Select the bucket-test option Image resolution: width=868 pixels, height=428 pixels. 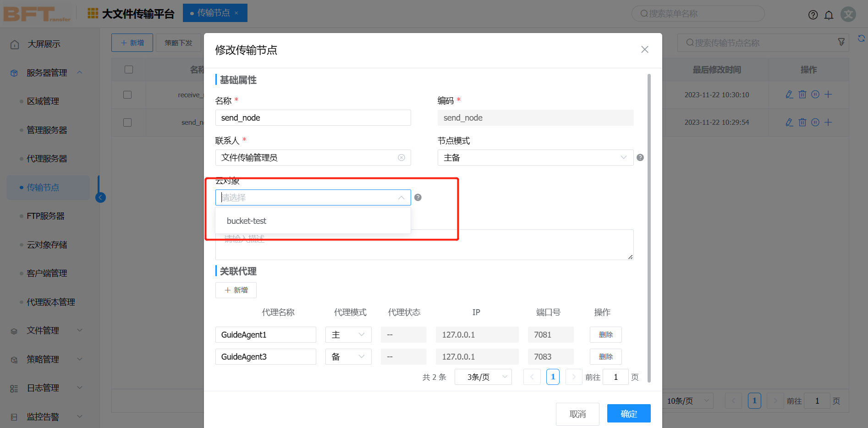(x=313, y=221)
